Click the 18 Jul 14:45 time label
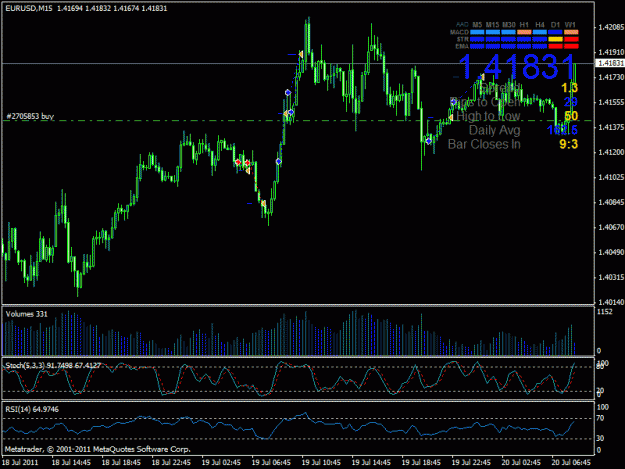The height and width of the screenshot is (469, 625). (71, 462)
